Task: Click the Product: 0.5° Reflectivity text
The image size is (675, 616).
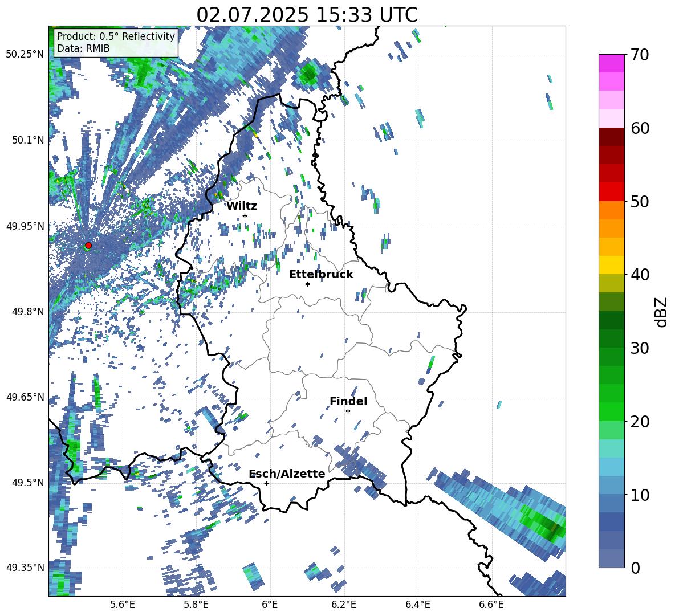Action: (x=116, y=36)
